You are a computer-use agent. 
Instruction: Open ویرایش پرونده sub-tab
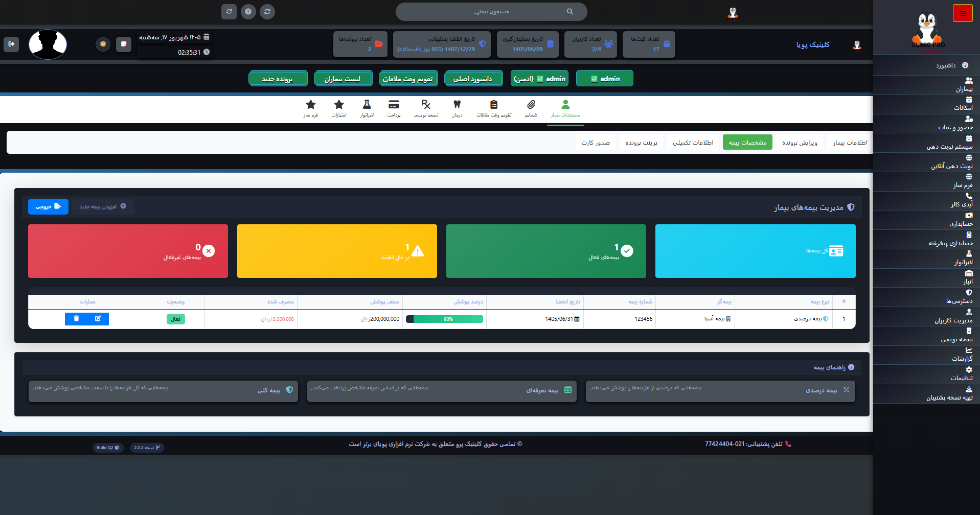pos(800,143)
